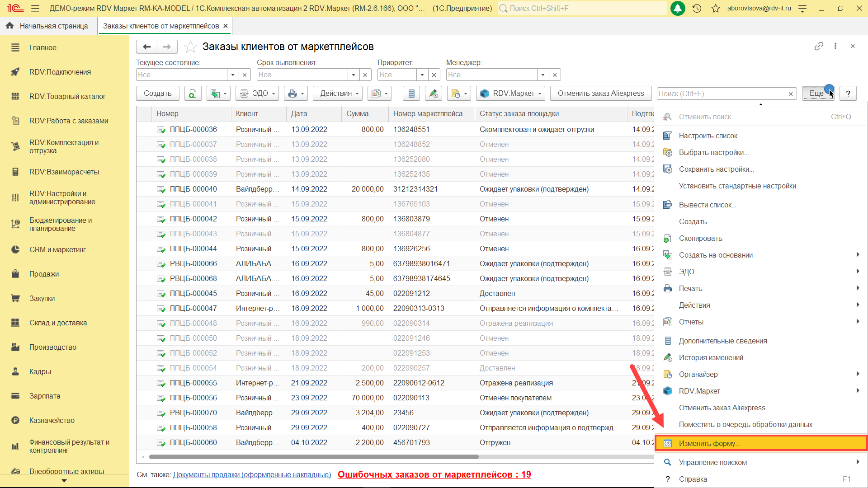The width and height of the screenshot is (868, 488).
Task: Expand the Текущее состояние filter dropdown
Action: tap(233, 75)
